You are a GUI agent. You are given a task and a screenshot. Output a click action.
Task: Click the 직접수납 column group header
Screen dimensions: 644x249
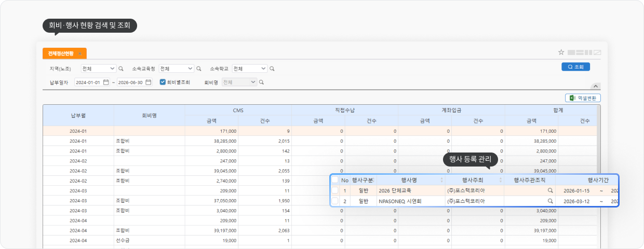(x=345, y=110)
